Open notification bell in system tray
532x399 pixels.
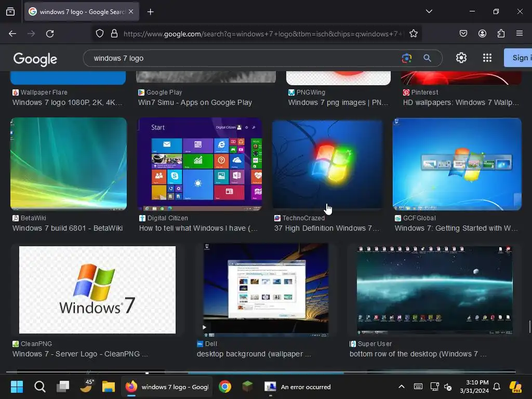tap(497, 387)
